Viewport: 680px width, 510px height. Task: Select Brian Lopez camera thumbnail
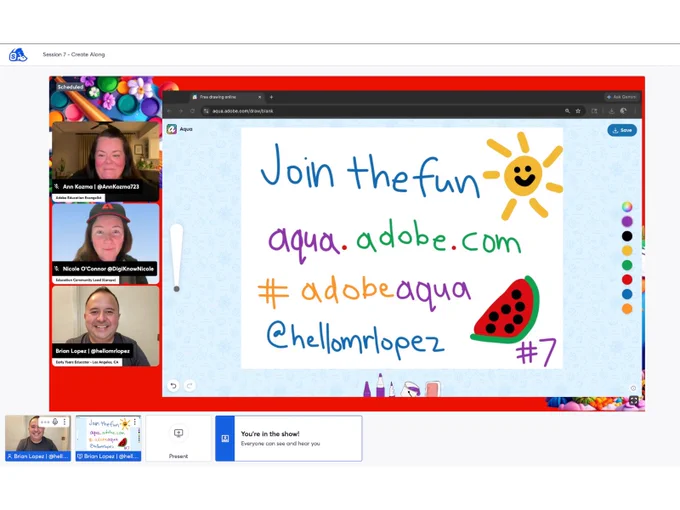[x=38, y=438]
